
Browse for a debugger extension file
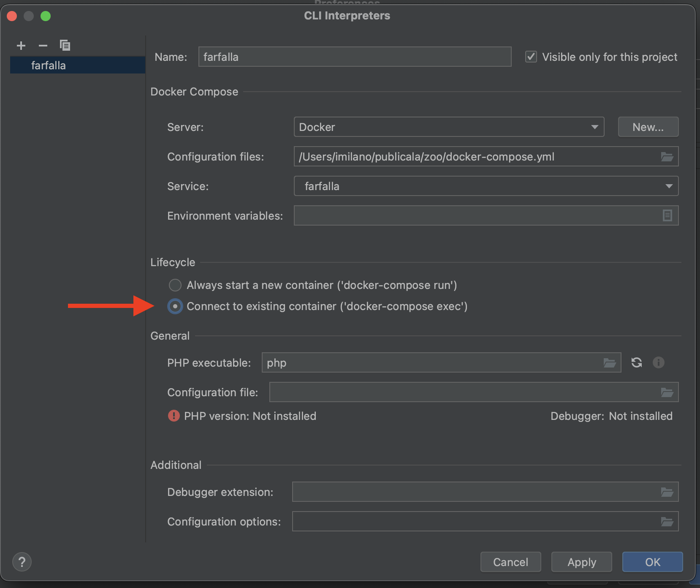click(667, 492)
